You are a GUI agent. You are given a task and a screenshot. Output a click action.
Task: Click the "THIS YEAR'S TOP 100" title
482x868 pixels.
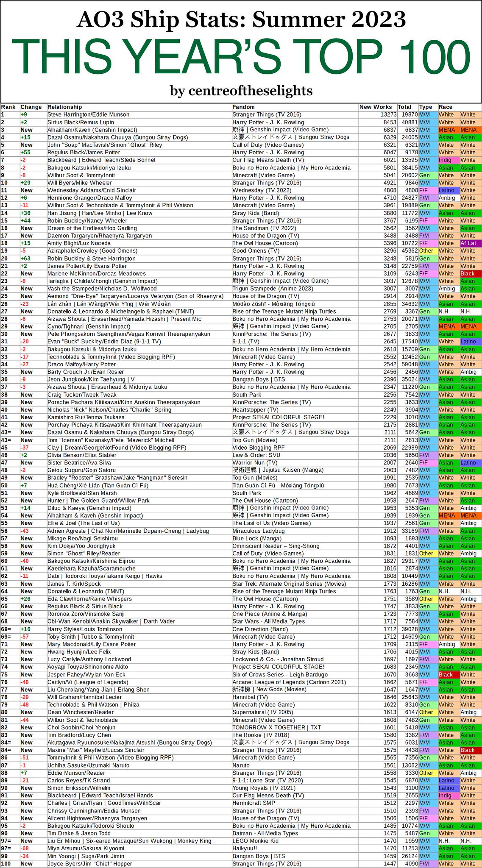(x=241, y=57)
